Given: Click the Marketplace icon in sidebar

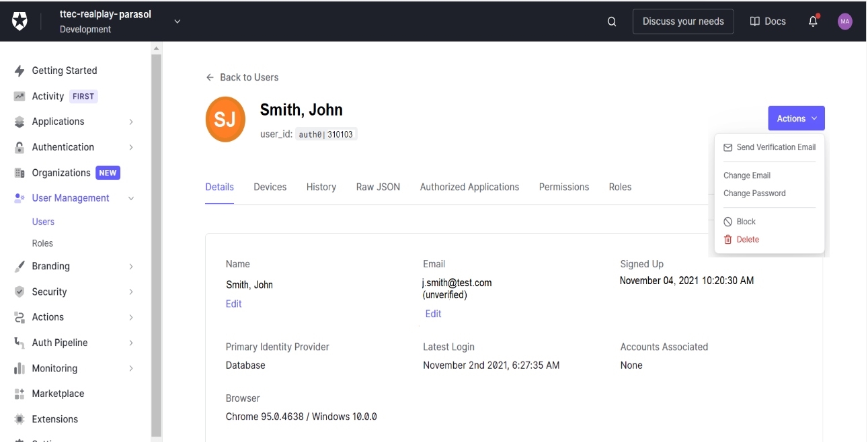Looking at the screenshot, I should (19, 394).
